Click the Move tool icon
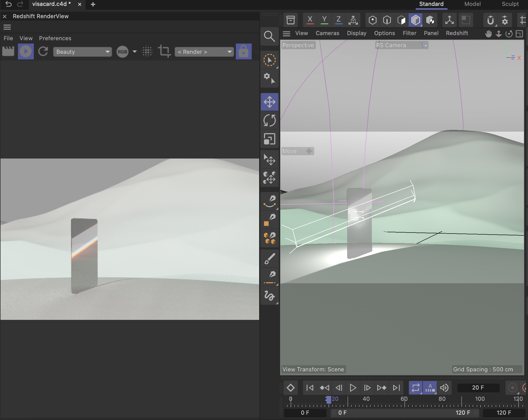Image resolution: width=528 pixels, height=420 pixels. tap(269, 102)
